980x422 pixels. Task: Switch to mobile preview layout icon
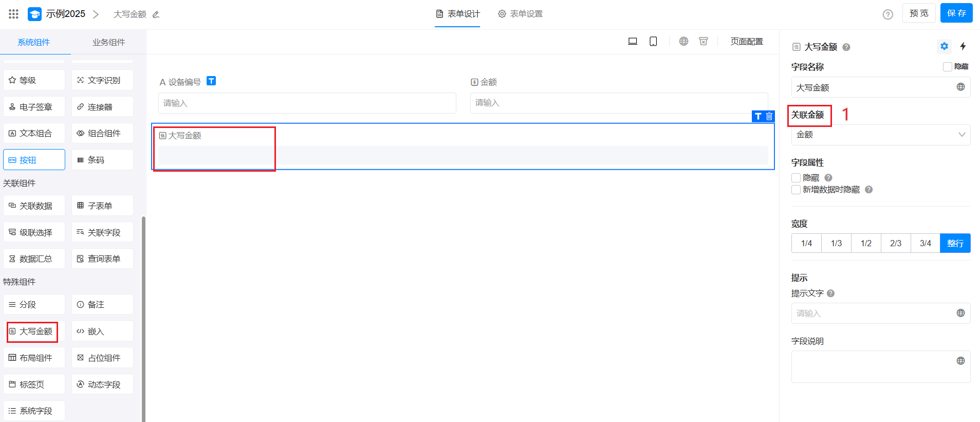(653, 42)
